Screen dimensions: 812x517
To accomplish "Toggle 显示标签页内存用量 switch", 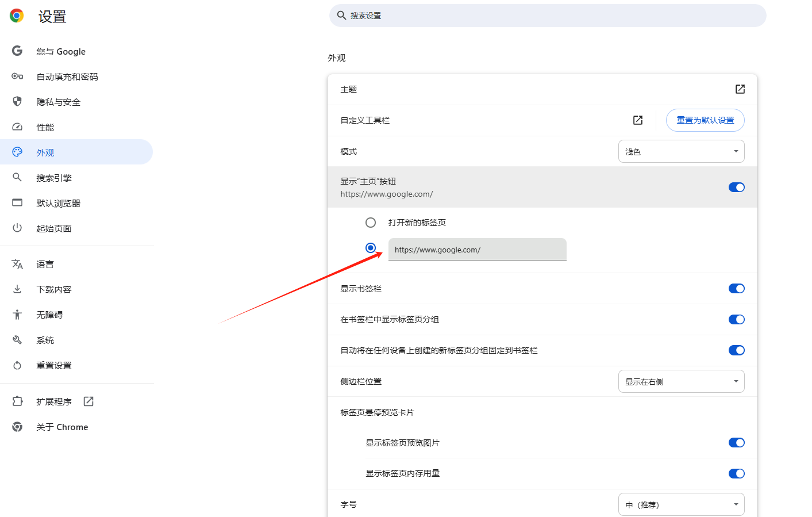I will pos(737,473).
